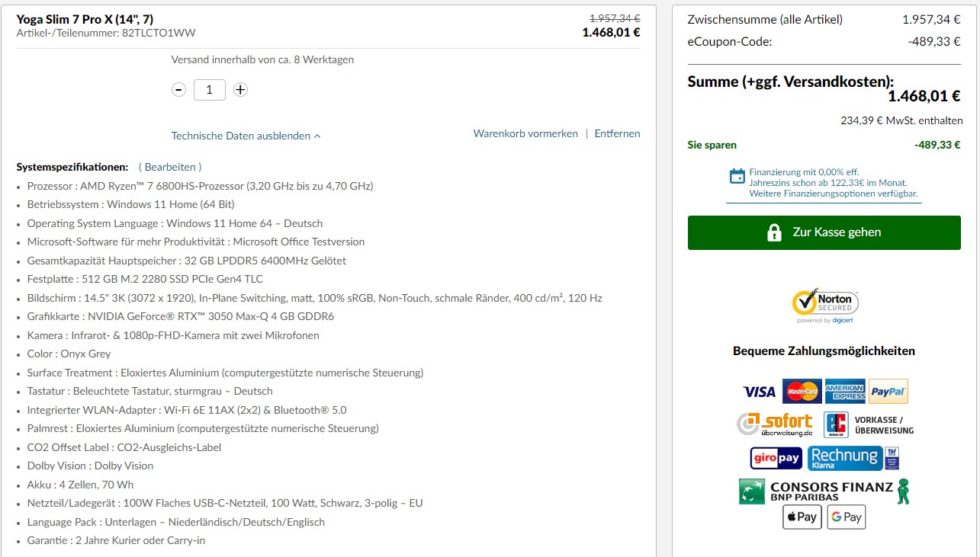Image resolution: width=980 pixels, height=557 pixels.
Task: Click the 'Zwischensumme (alle Artikel)' label
Action: coord(765,20)
